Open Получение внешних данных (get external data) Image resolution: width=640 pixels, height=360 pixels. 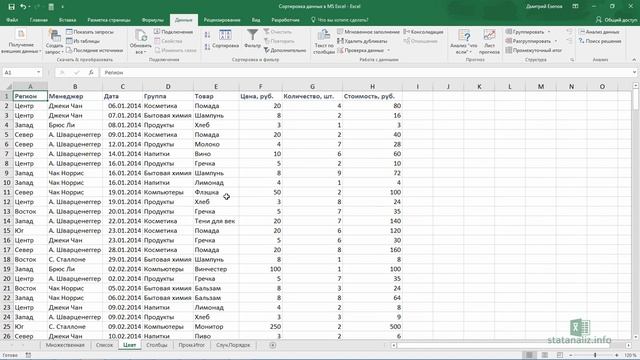click(x=21, y=41)
